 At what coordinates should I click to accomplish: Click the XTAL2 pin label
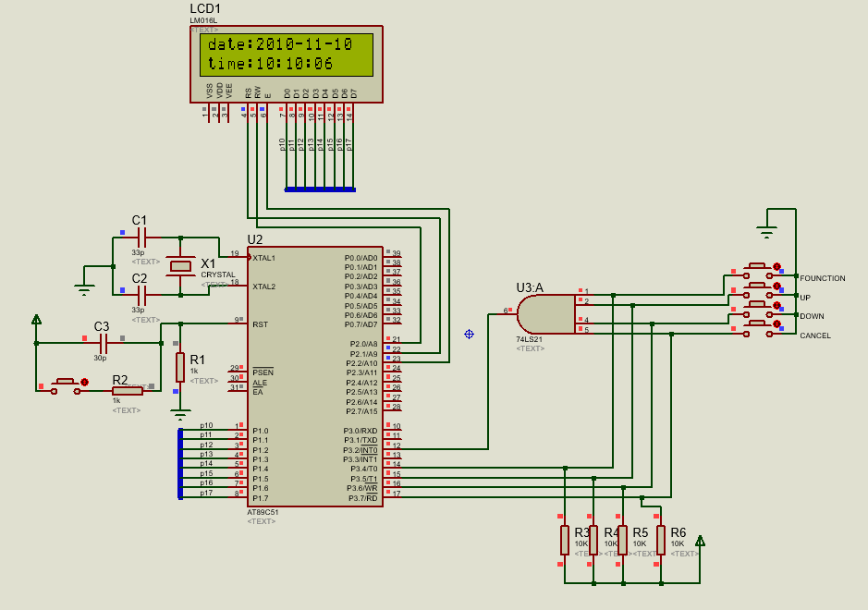pos(264,287)
